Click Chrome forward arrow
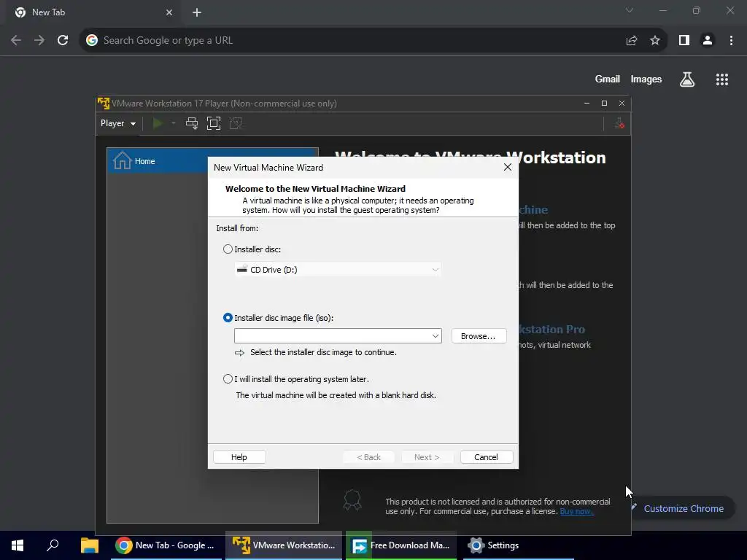Image resolution: width=747 pixels, height=560 pixels. coord(39,40)
